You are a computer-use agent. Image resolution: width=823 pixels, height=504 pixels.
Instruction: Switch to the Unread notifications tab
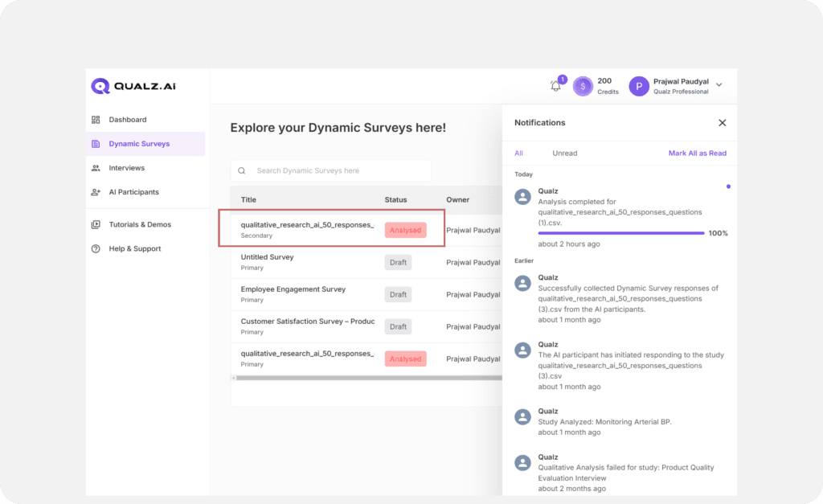564,154
